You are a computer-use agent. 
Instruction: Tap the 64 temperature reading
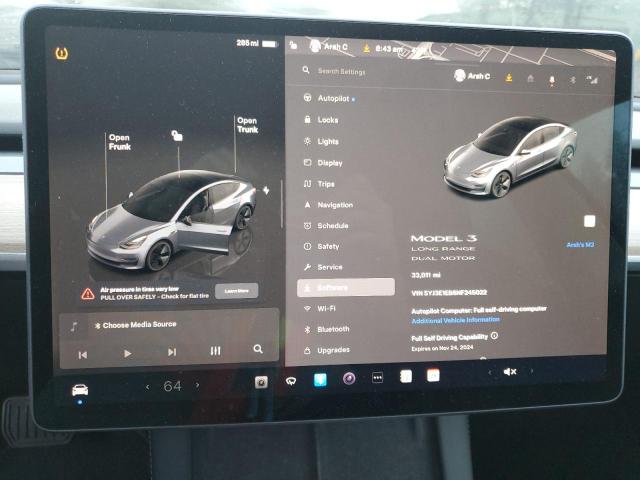[x=172, y=386]
